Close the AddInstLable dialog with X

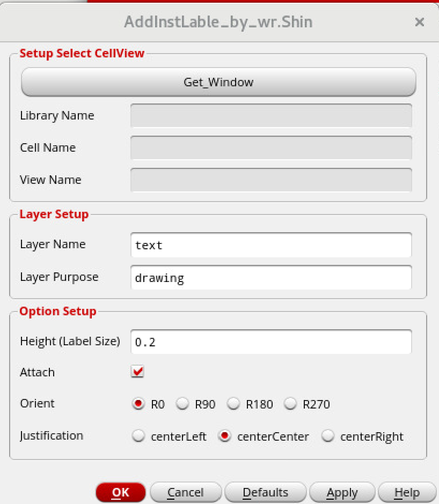point(419,22)
